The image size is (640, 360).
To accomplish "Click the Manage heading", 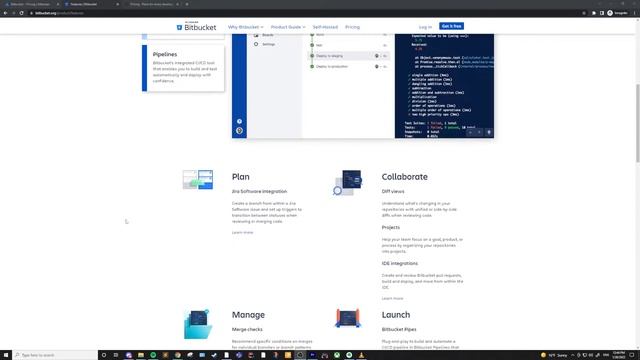I will coord(248,315).
